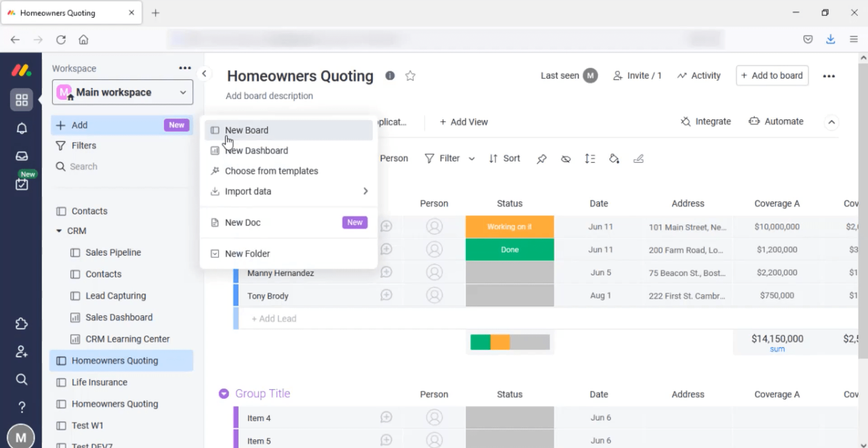Click Filters in workspace panel

point(75,146)
